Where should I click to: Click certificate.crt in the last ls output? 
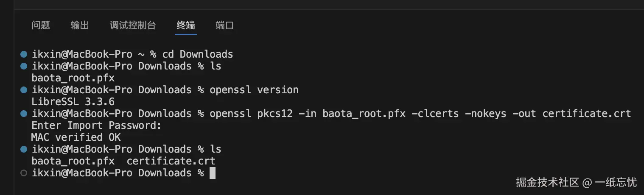coord(171,161)
